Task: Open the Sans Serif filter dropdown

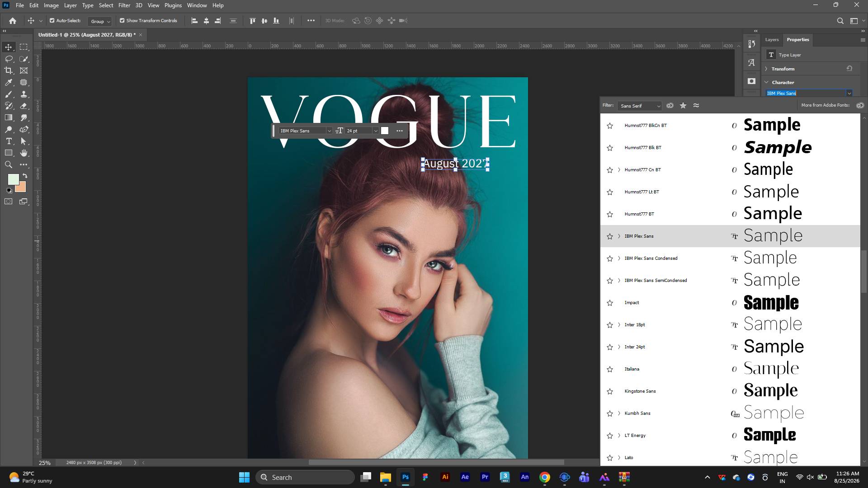Action: click(x=640, y=106)
